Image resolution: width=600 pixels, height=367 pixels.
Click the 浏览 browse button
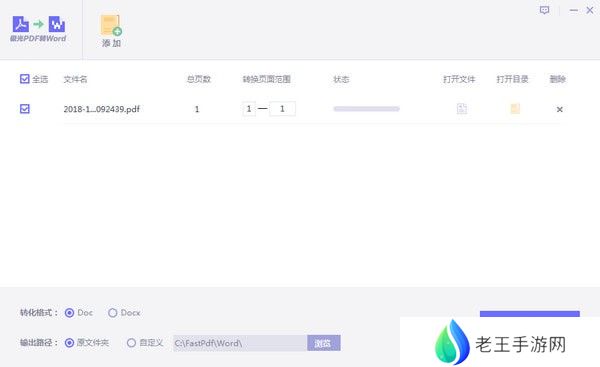point(323,343)
